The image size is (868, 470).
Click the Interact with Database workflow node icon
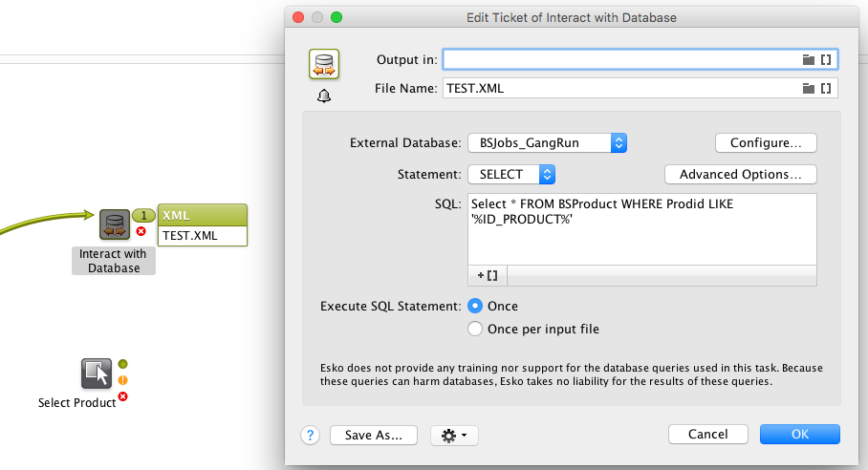115,224
